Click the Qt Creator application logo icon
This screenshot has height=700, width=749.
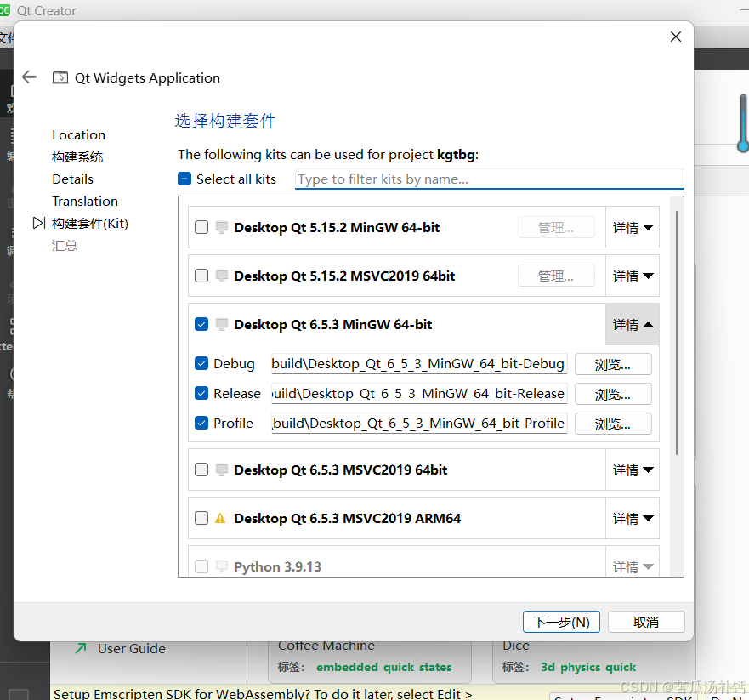point(5,10)
